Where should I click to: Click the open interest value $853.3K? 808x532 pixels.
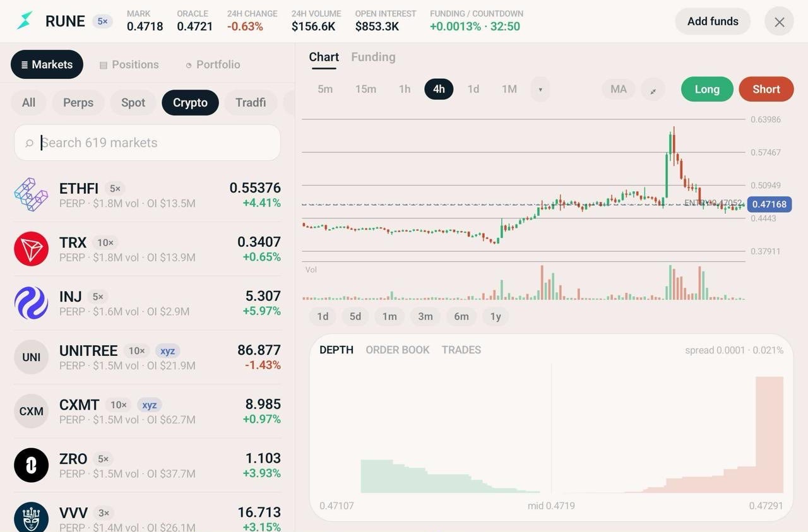[377, 27]
